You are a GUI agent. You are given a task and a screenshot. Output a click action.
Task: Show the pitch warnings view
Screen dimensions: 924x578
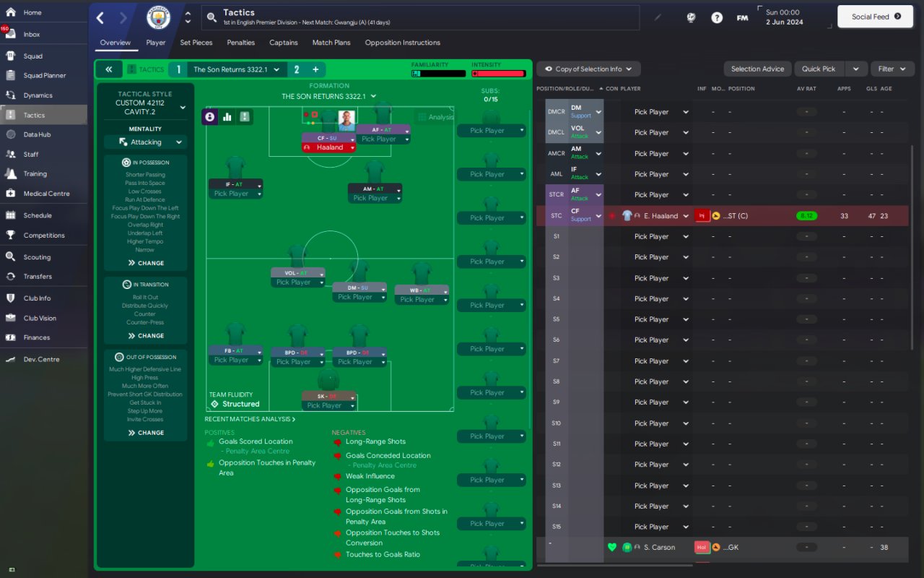coord(245,116)
